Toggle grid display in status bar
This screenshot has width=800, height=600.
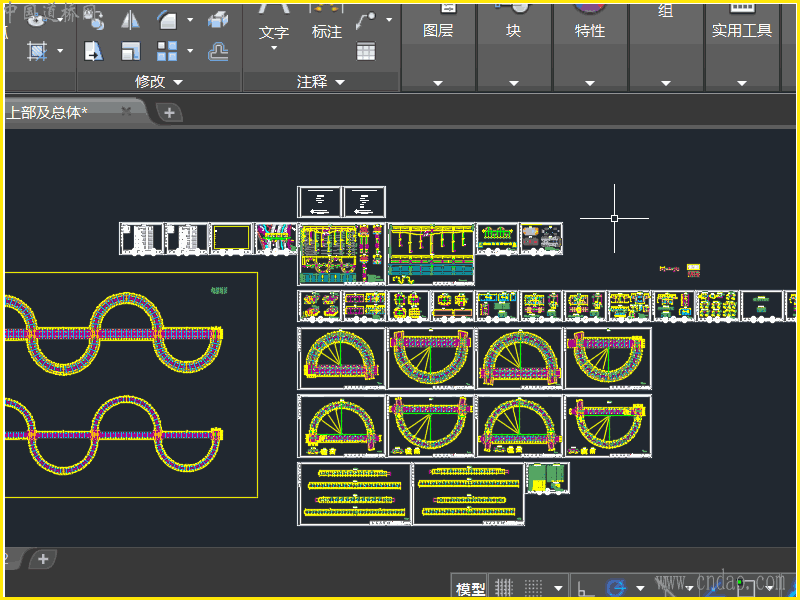(505, 587)
